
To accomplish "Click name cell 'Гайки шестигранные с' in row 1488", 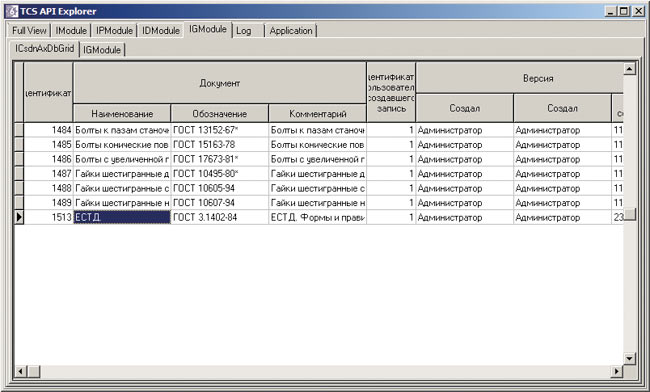I will [x=122, y=188].
